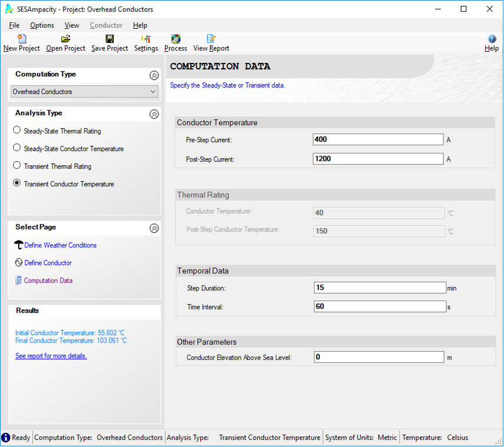Click the View Report toolbar icon
504x447 pixels.
click(211, 39)
